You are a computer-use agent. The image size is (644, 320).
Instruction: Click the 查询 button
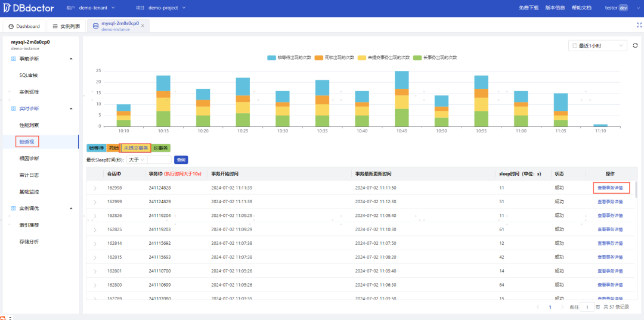point(181,160)
